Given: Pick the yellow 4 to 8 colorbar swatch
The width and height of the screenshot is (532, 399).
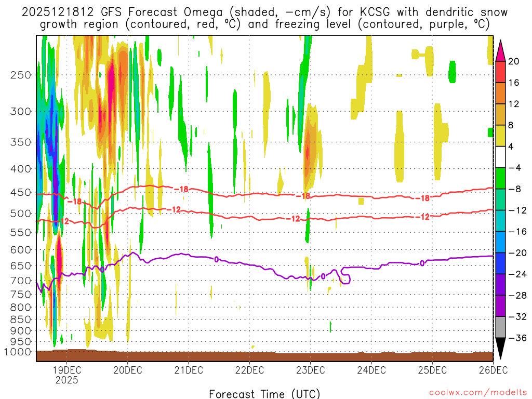Looking at the screenshot, I should coord(500,136).
